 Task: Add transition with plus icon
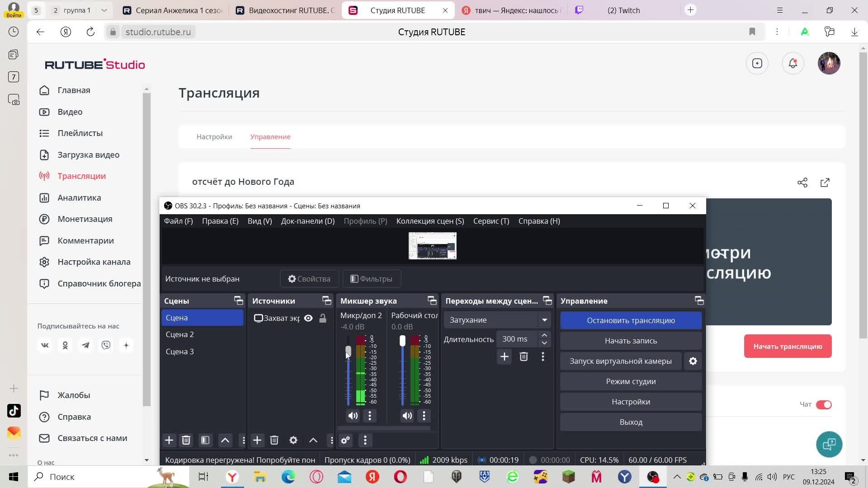pos(504,357)
